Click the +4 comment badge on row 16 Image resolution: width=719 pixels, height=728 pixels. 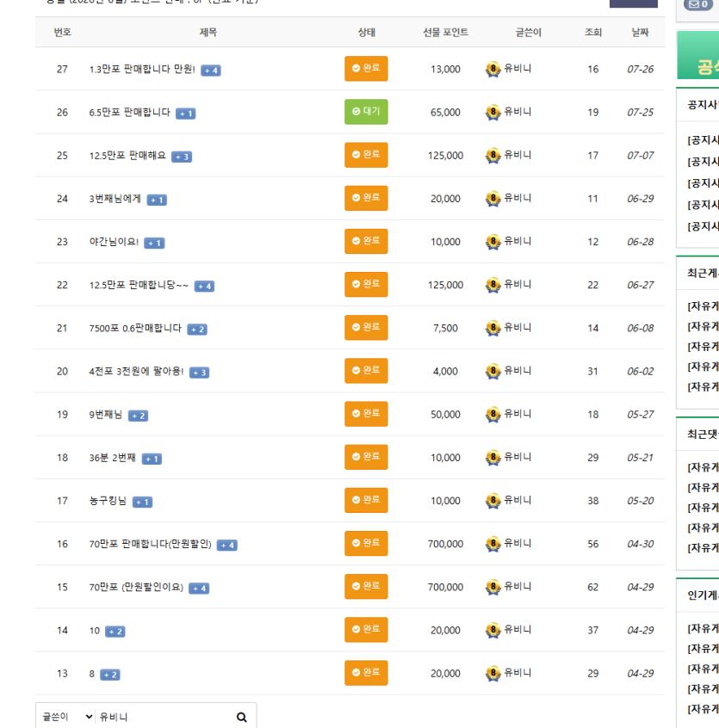click(x=227, y=546)
